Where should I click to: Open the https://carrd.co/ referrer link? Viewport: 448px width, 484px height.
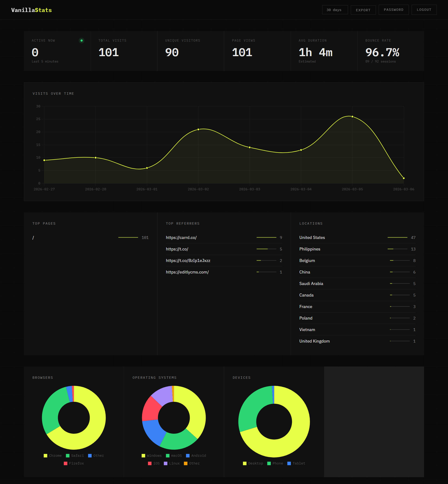coord(181,238)
